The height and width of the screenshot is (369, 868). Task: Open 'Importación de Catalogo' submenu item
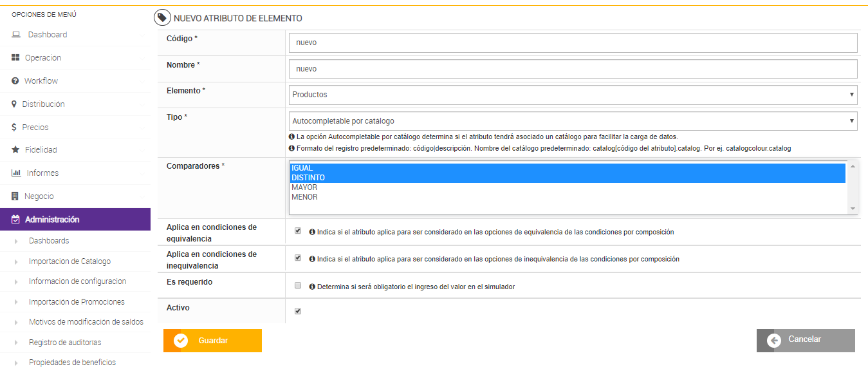[69, 261]
